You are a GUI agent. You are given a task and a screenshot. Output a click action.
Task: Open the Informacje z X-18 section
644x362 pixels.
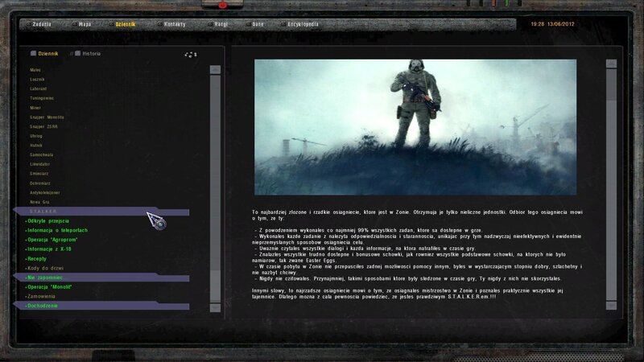(49, 249)
